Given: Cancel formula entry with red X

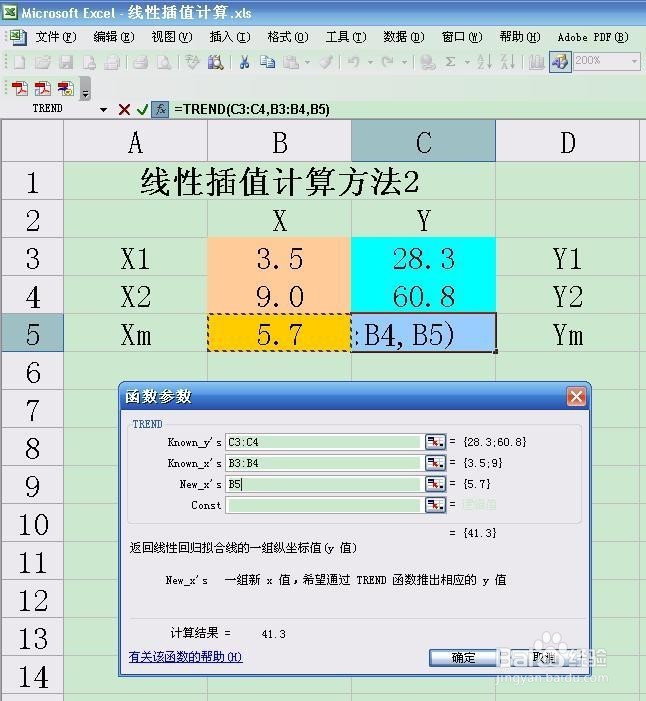Looking at the screenshot, I should (x=124, y=110).
